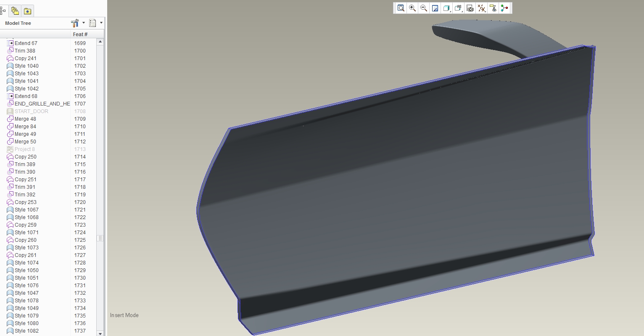The height and width of the screenshot is (336, 644).
Task: Select the Style 1042 feature icon
Action: 11,89
